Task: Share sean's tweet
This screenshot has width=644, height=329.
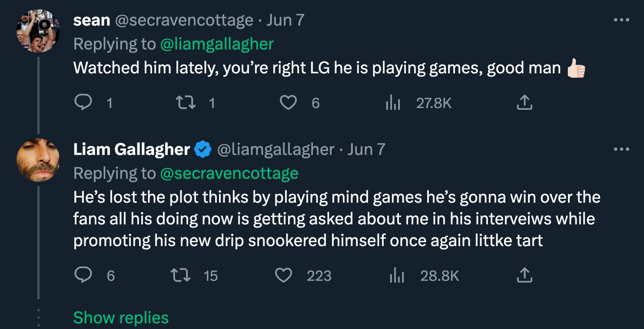Action: pyautogui.click(x=524, y=102)
